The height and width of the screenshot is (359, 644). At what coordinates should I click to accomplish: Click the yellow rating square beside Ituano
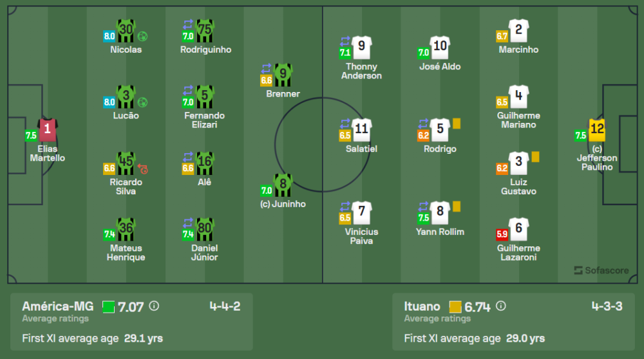(x=455, y=307)
